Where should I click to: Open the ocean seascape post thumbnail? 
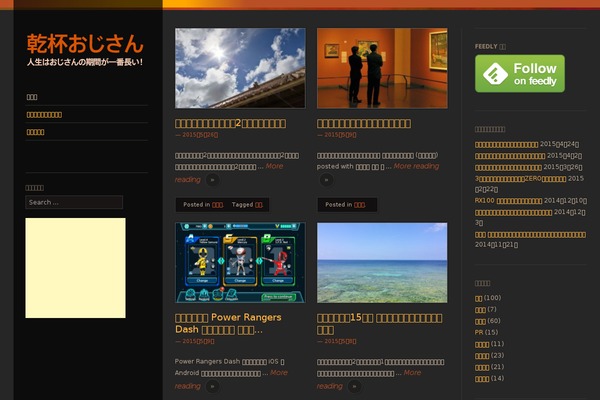[382, 263]
